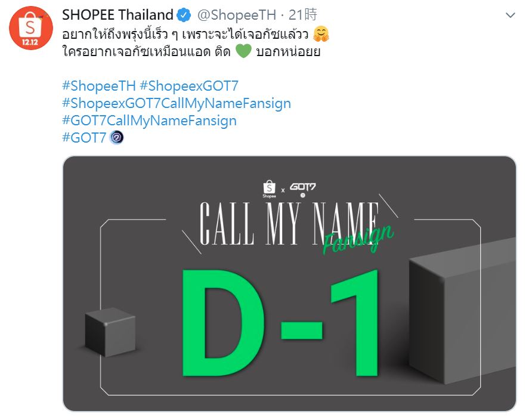
Task: Open the #ShopeeTH hashtag
Action: (x=99, y=87)
